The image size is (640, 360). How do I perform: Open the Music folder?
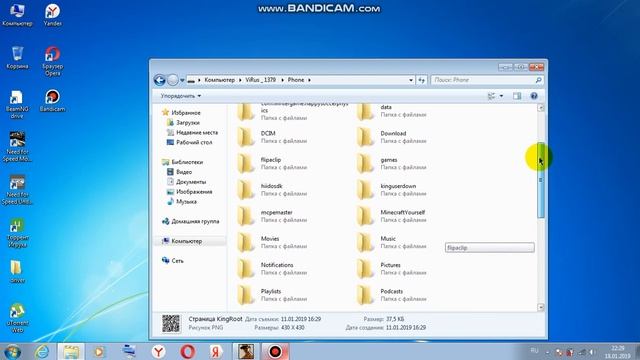click(392, 242)
